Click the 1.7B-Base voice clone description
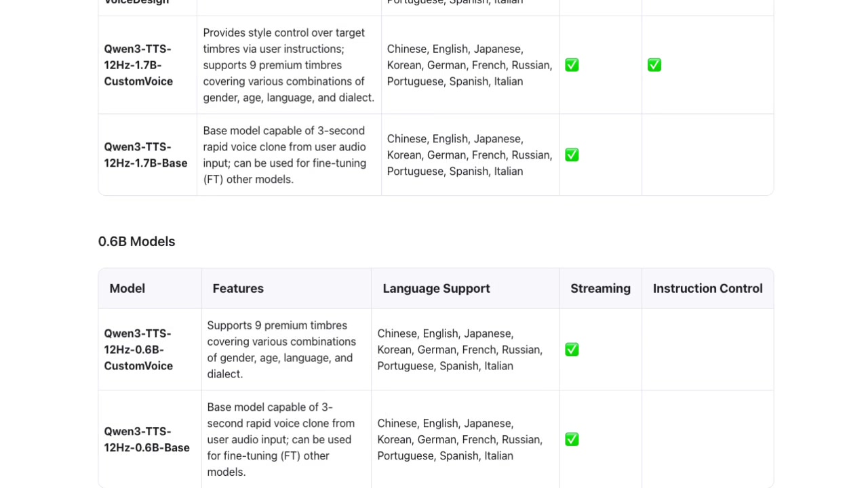The image size is (868, 488). tap(285, 155)
